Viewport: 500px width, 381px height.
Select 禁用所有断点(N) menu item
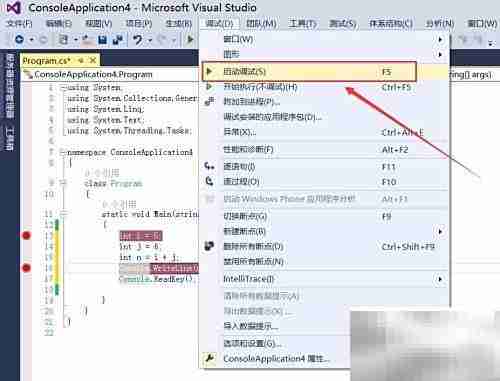coord(325,262)
